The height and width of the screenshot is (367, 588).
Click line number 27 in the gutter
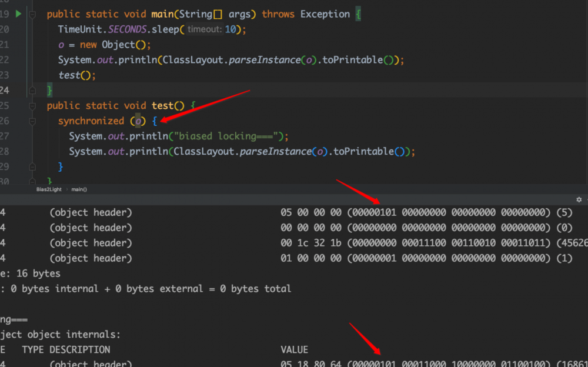[x=5, y=136]
